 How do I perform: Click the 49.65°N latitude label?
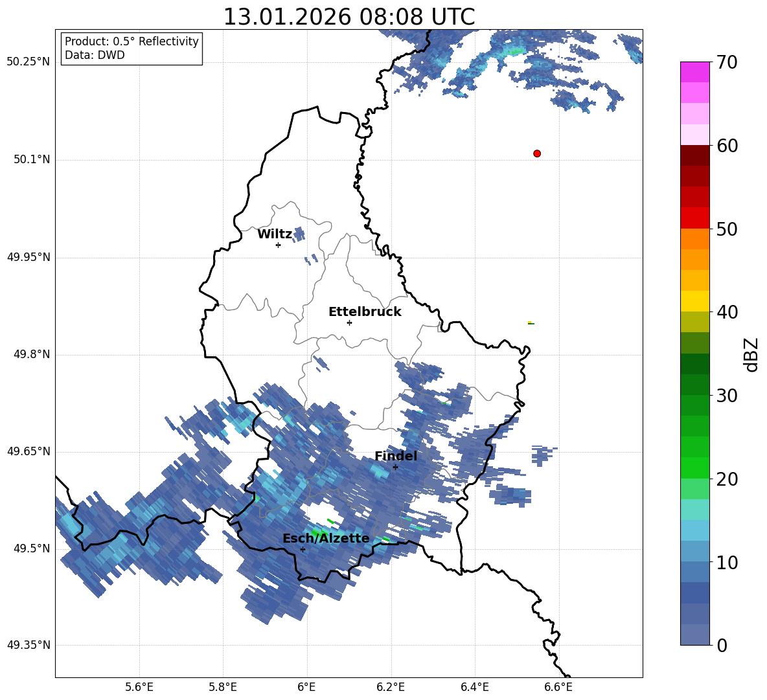coord(29,451)
